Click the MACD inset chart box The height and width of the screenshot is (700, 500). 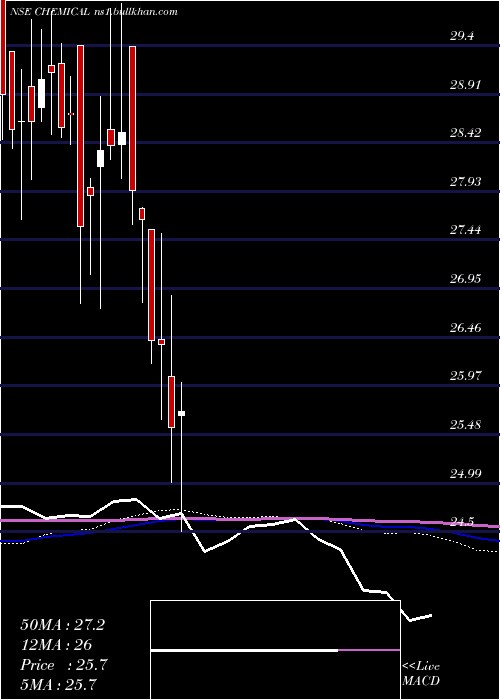(275, 650)
